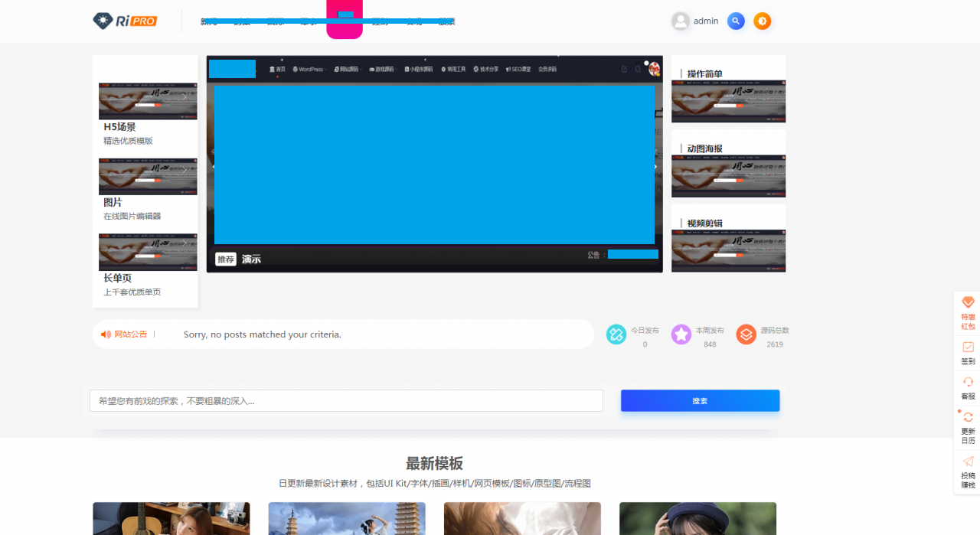Open the 特惠红包 sidebar icon
Viewport: 980px width, 535px height.
point(968,303)
